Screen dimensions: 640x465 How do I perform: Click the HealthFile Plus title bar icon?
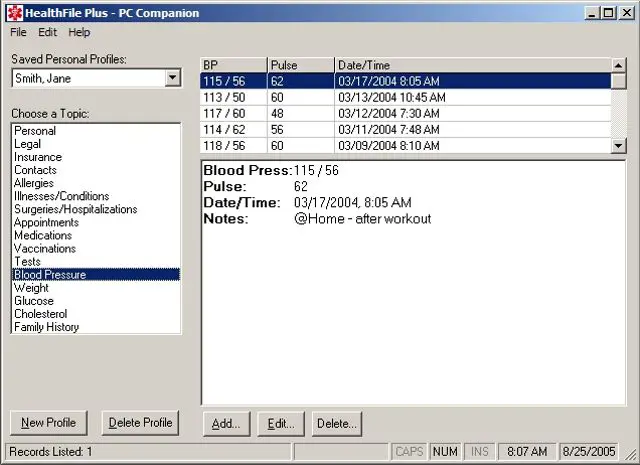click(13, 13)
